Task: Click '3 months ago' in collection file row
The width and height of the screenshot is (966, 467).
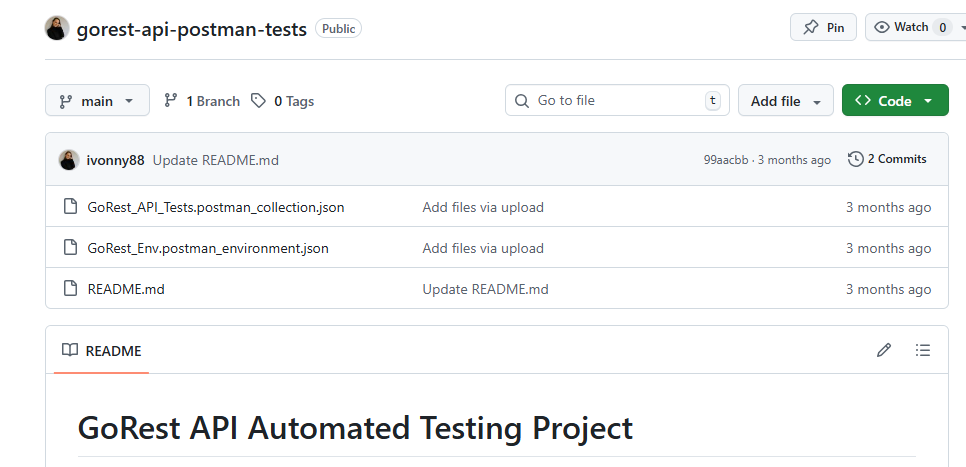Action: pyautogui.click(x=888, y=207)
